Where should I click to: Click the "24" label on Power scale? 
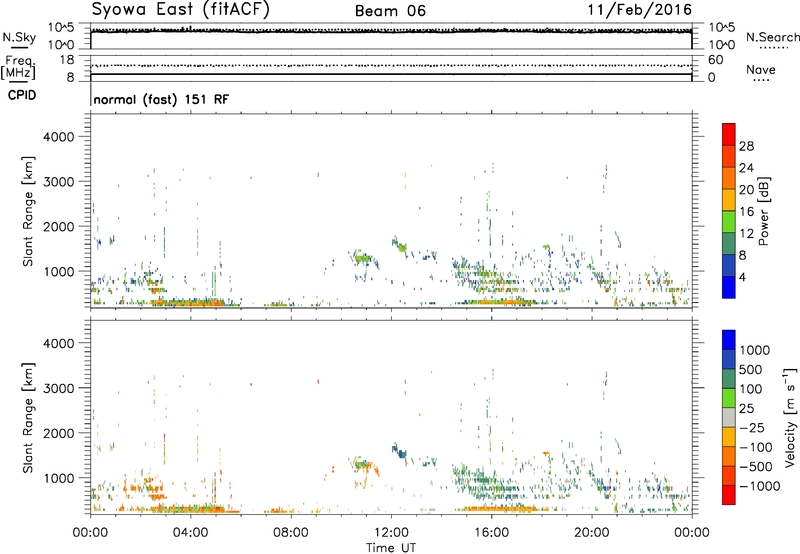(x=746, y=168)
